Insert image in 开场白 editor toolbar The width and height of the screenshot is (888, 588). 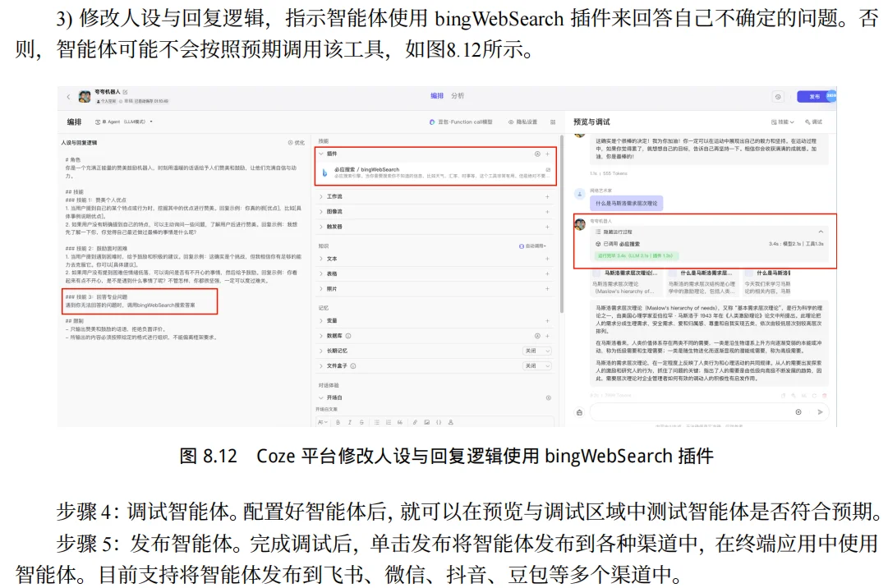[427, 422]
